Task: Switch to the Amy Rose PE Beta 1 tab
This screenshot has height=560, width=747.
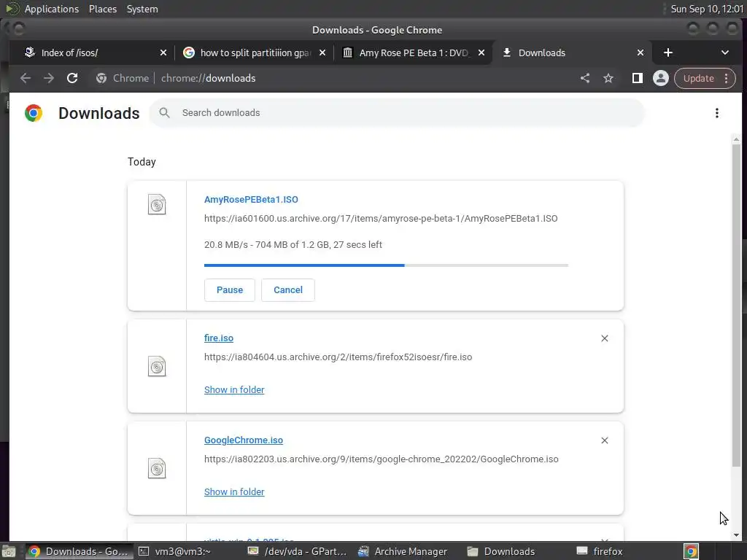Action: pos(414,52)
